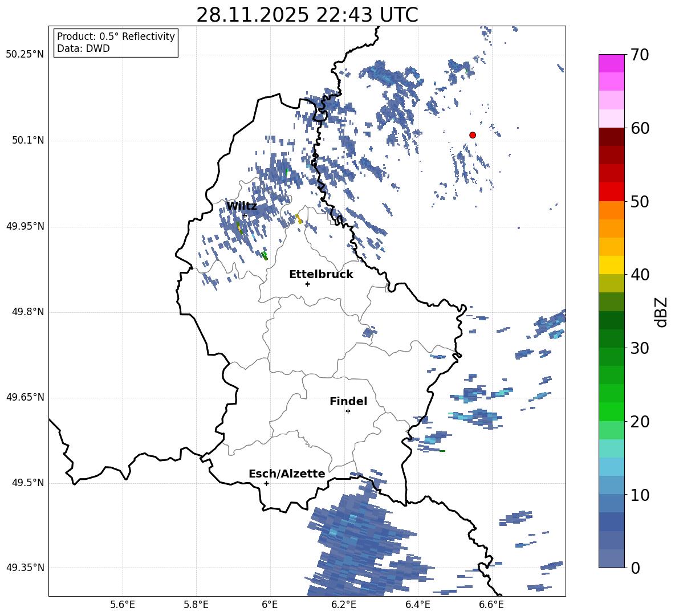Click the 5.8°E longitude label
675x616 pixels.
coord(196,605)
